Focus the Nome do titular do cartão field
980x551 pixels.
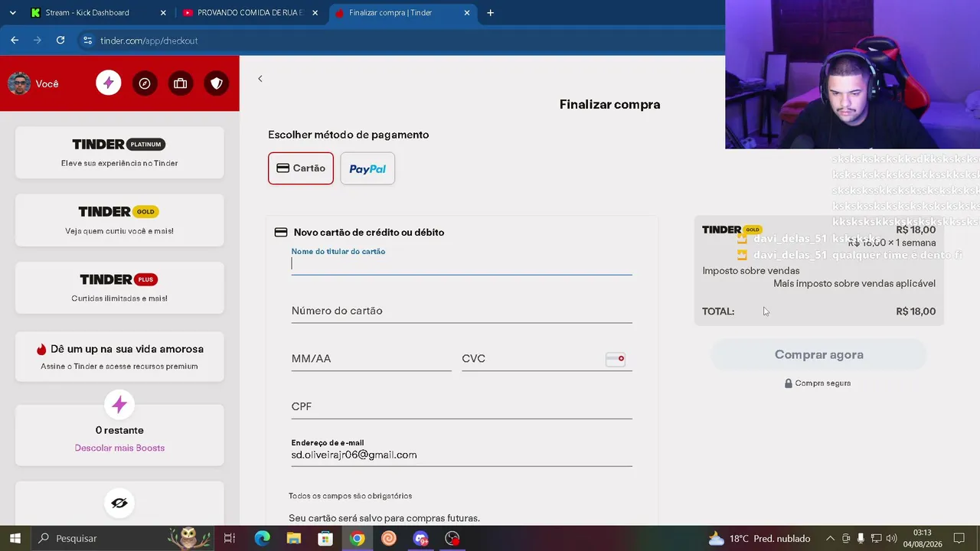[462, 264]
